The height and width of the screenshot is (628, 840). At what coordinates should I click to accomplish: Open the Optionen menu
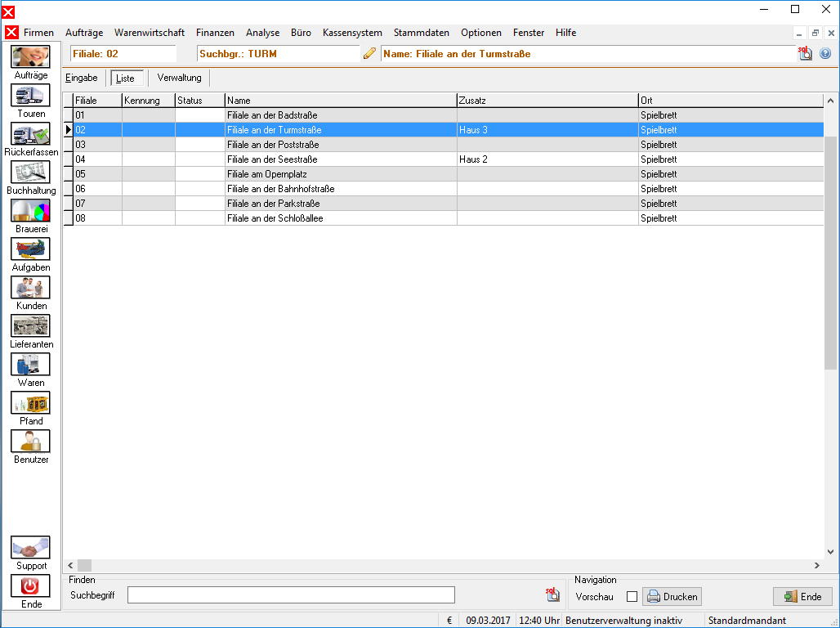[481, 33]
